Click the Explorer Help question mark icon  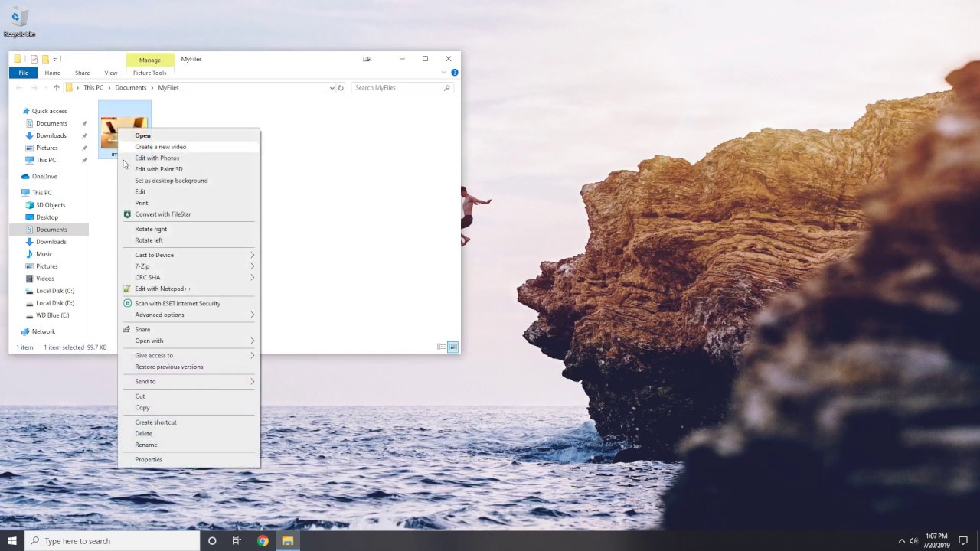(x=454, y=73)
